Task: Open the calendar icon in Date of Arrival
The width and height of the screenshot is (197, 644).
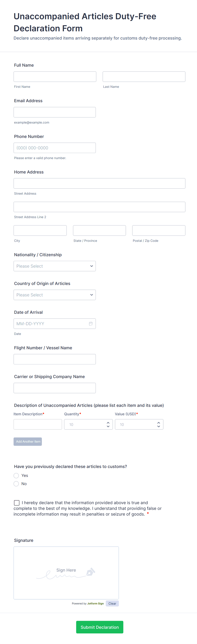Action: [91, 323]
